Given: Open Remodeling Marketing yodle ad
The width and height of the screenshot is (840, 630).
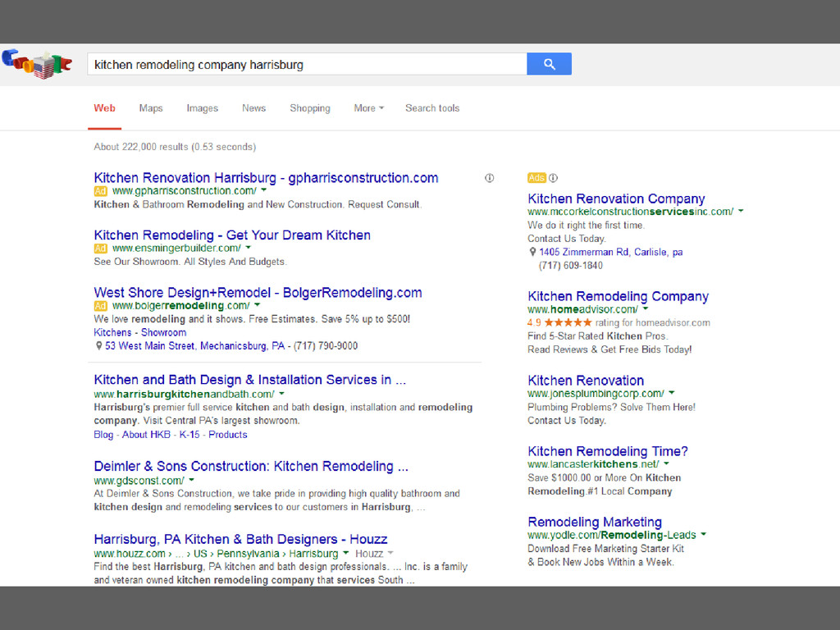Looking at the screenshot, I should [x=595, y=522].
